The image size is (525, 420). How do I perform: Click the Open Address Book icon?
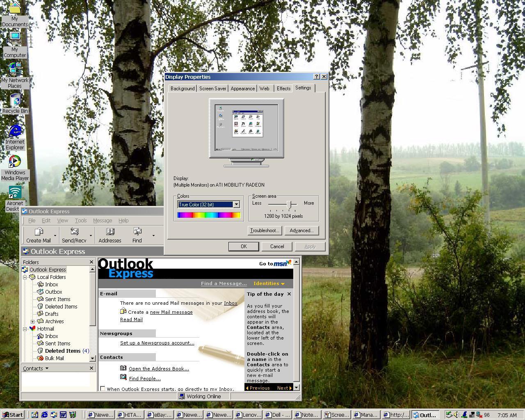click(123, 368)
